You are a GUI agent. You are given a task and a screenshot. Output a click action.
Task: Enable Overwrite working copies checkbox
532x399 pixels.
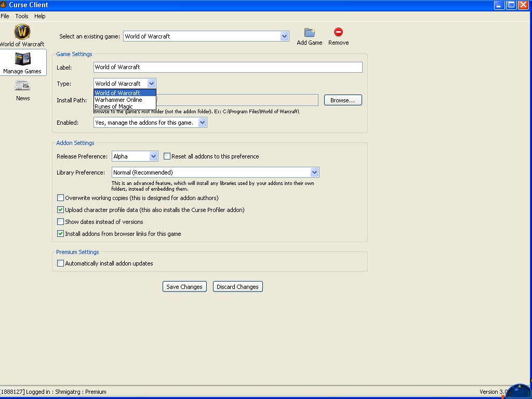pyautogui.click(x=61, y=198)
